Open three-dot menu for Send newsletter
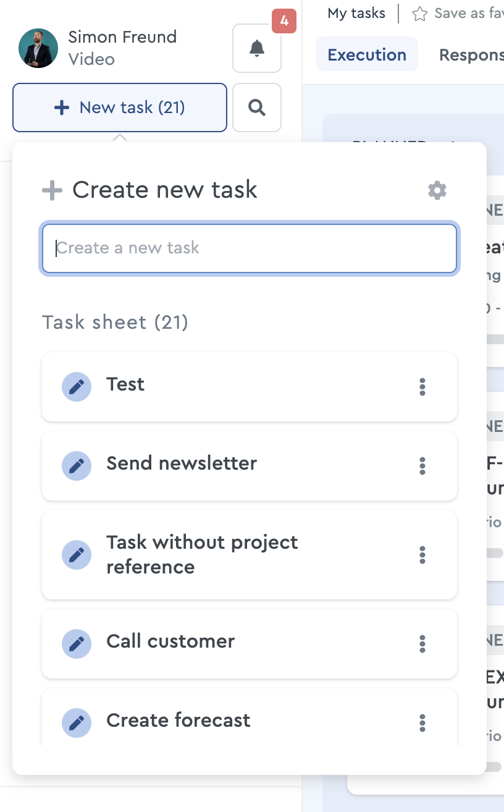The width and height of the screenshot is (504, 812). pos(422,466)
